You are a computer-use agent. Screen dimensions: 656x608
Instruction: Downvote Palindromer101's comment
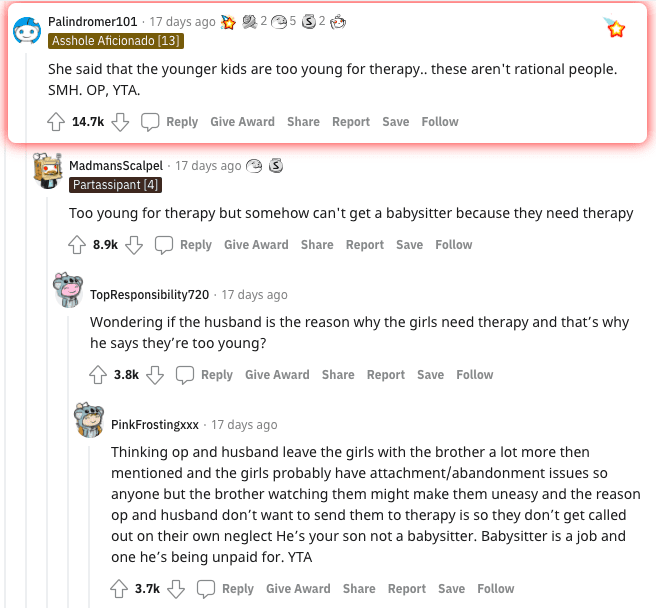point(120,122)
